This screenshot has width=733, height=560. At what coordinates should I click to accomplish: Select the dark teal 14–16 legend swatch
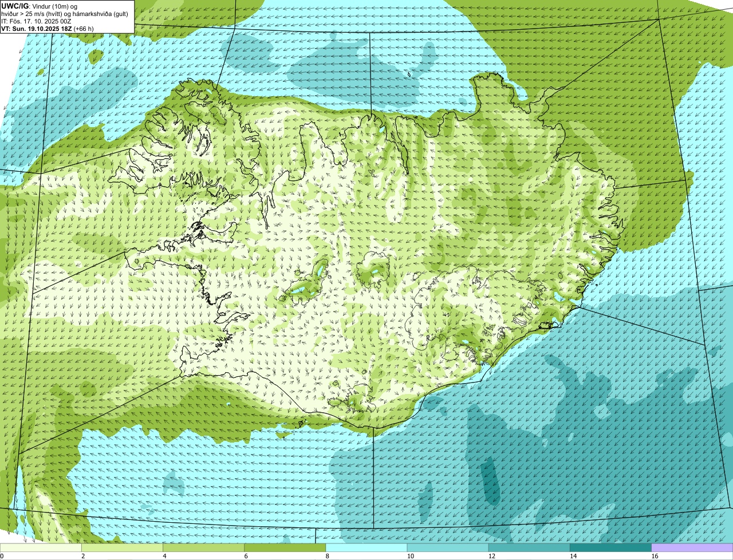[x=611, y=547]
